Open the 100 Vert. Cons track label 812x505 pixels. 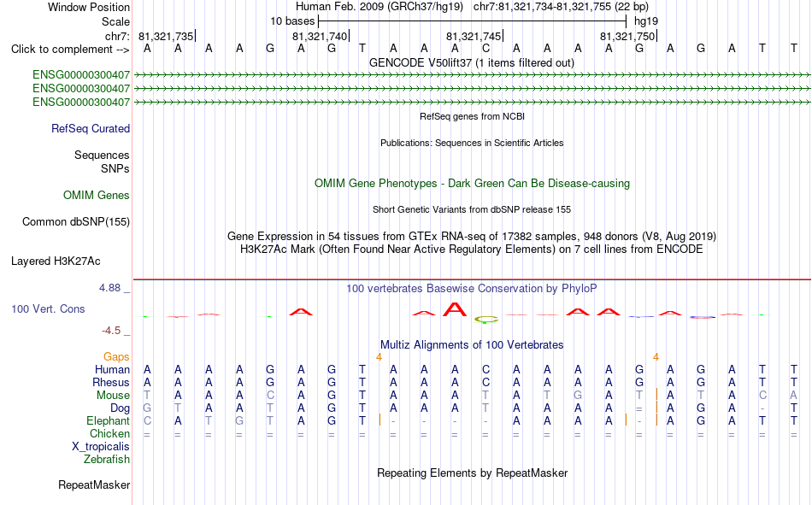[x=48, y=308]
